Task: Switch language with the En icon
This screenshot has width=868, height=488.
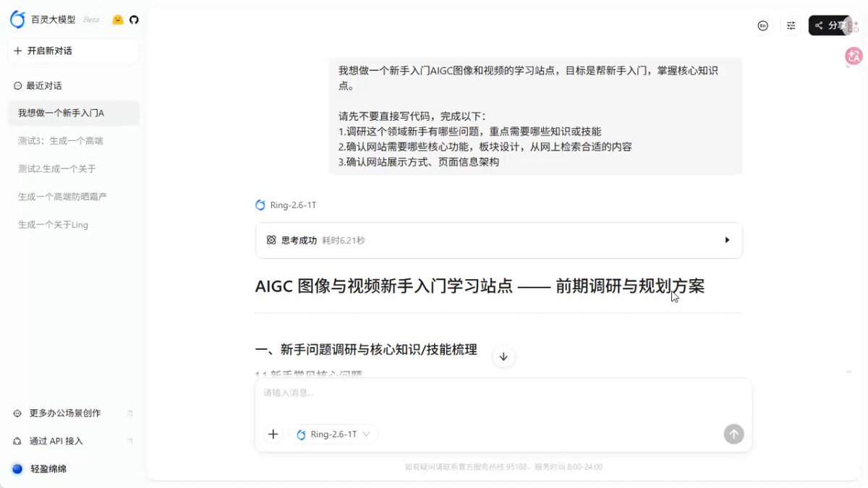Action: coord(762,25)
